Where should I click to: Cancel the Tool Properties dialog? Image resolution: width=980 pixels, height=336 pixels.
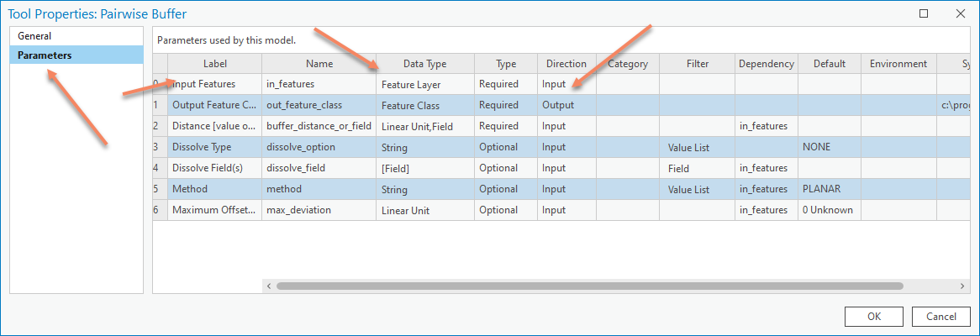pyautogui.click(x=940, y=317)
